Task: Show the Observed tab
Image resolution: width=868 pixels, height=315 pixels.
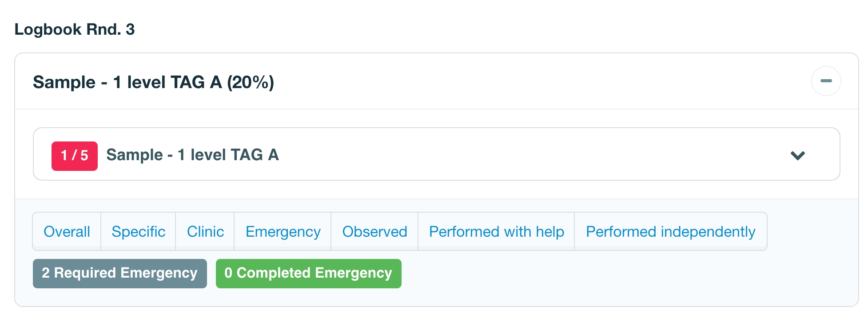Action: click(x=374, y=232)
